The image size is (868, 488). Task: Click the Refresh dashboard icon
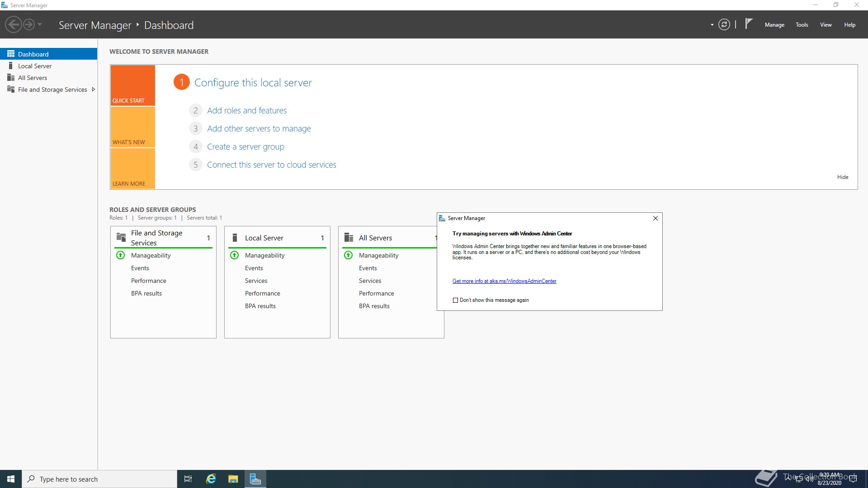(x=724, y=24)
